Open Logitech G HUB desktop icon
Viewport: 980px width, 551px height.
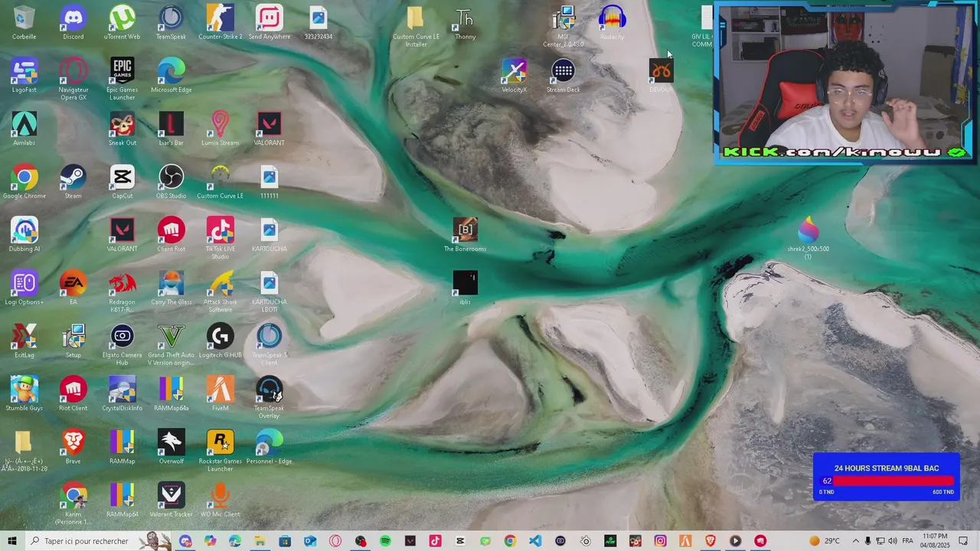(x=220, y=340)
